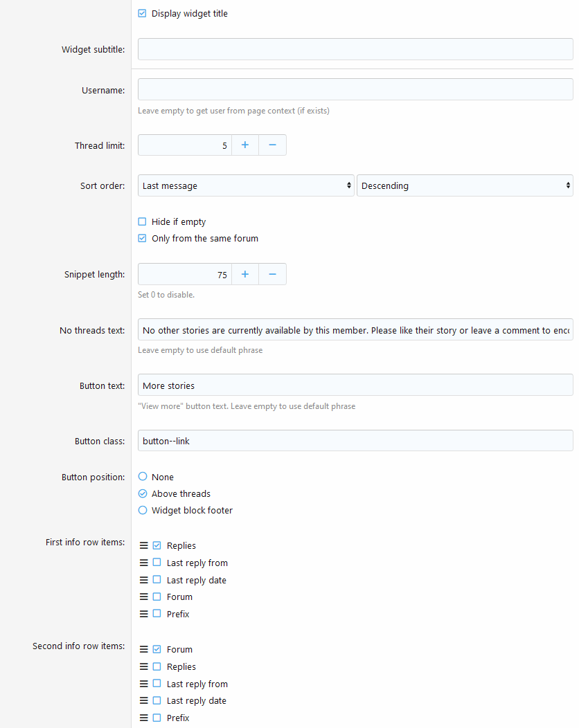Open the Descending sort direction dropdown
The height and width of the screenshot is (728, 579).
point(465,186)
